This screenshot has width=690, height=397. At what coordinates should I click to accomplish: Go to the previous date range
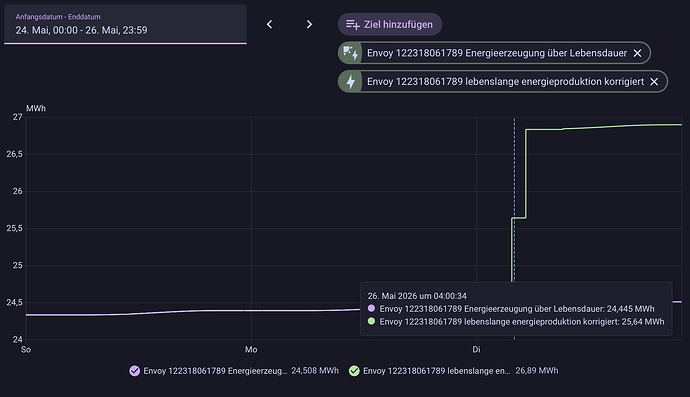tap(269, 24)
